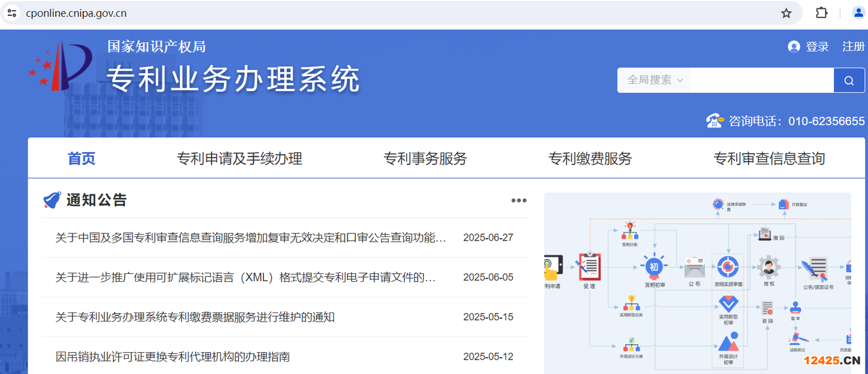The height and width of the screenshot is (374, 868).
Task: Click the date 2025-06-27
Action: tap(488, 238)
